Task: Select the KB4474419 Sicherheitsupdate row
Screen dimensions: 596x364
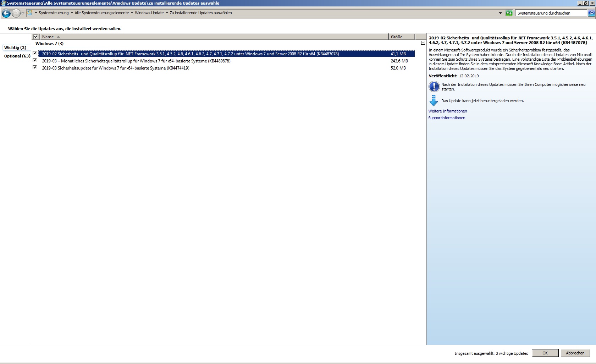Action: coord(227,68)
